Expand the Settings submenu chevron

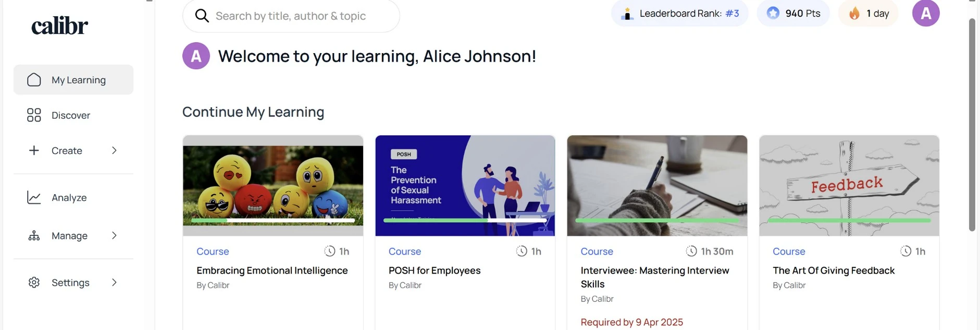pos(114,283)
